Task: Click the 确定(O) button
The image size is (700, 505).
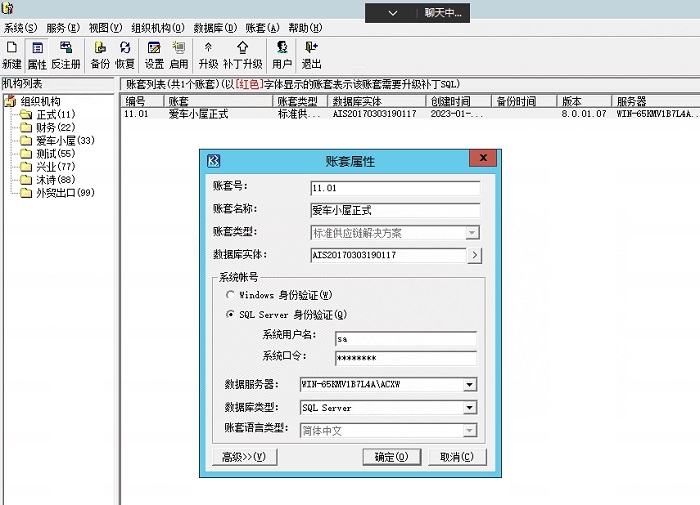Action: coord(391,457)
